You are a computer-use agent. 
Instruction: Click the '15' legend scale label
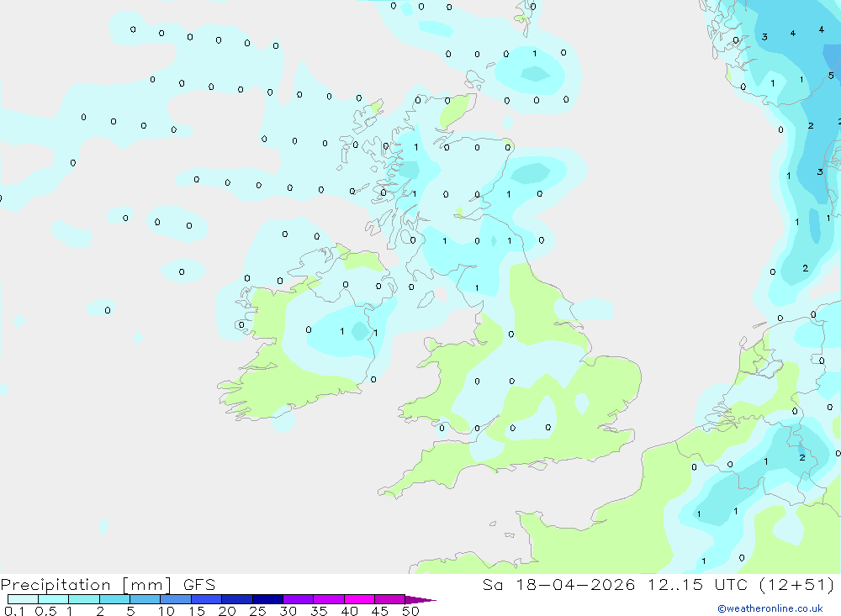197,611
